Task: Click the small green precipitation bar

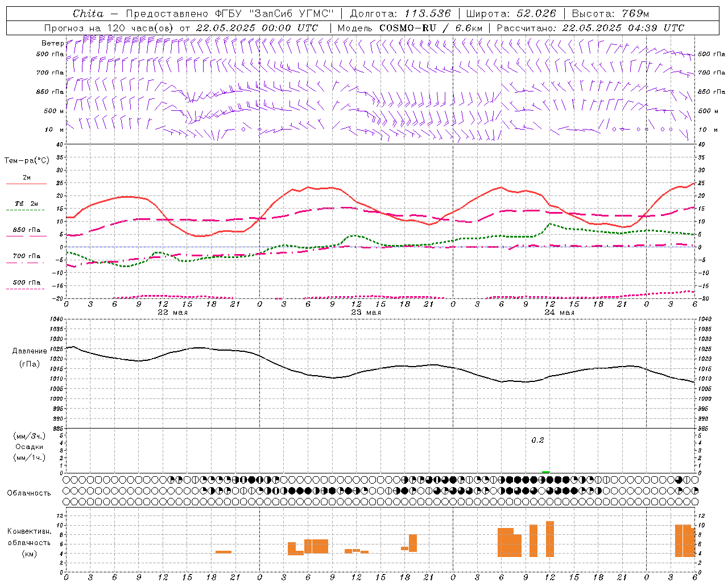Action: coord(546,472)
